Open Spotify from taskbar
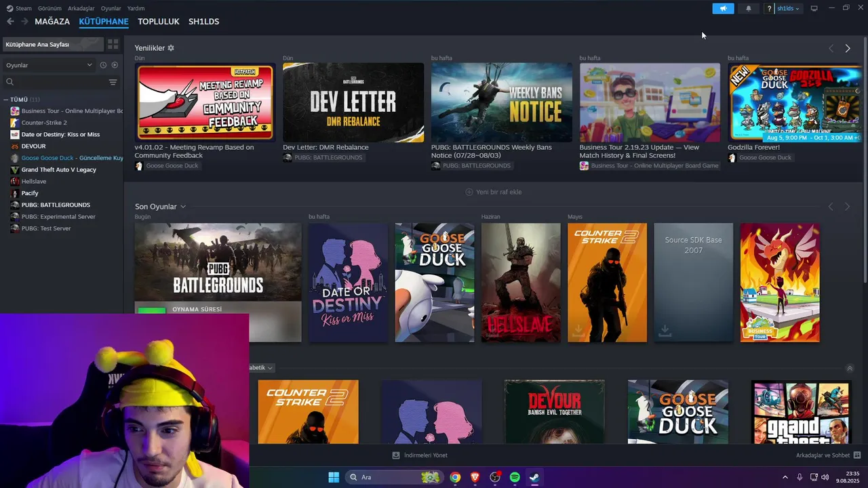 pos(515,477)
